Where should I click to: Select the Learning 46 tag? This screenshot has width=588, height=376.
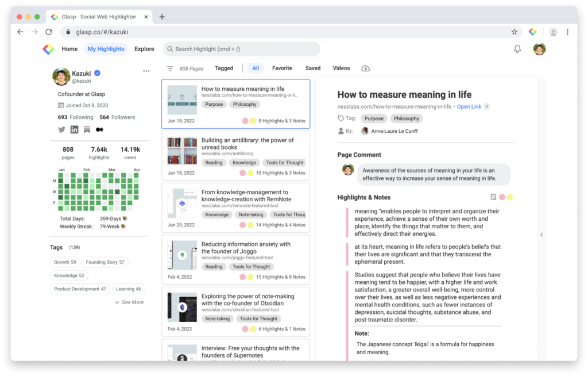[x=129, y=289]
